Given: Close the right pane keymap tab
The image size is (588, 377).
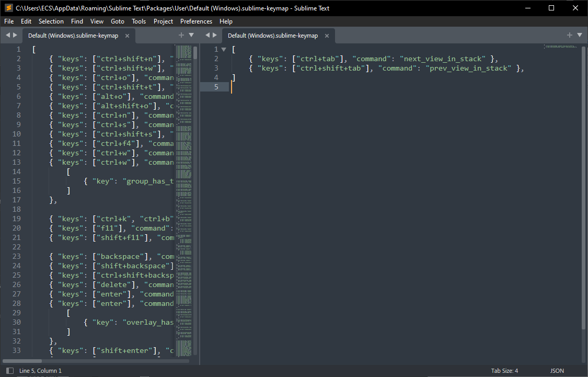Looking at the screenshot, I should click(x=327, y=36).
